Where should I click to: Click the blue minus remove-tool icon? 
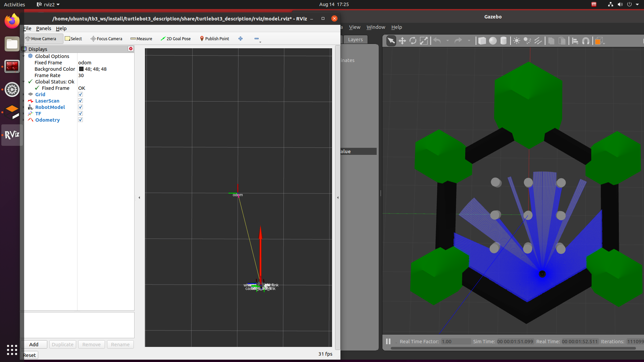257,39
